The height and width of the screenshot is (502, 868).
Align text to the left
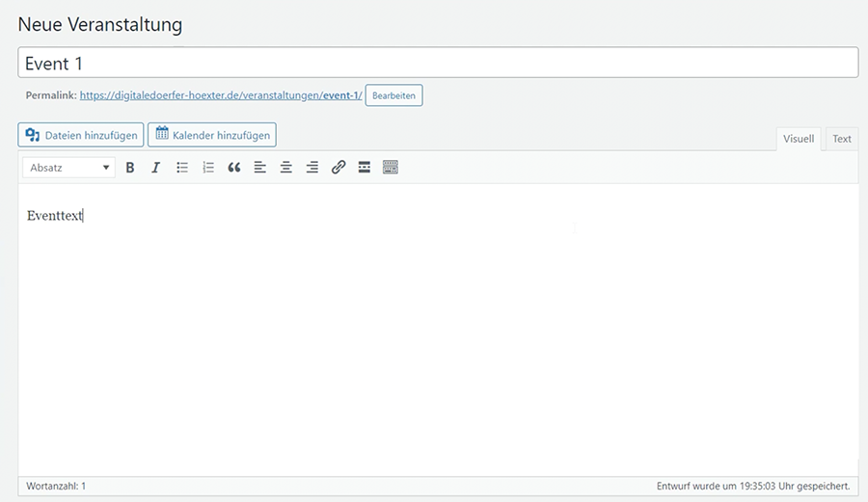pos(260,168)
